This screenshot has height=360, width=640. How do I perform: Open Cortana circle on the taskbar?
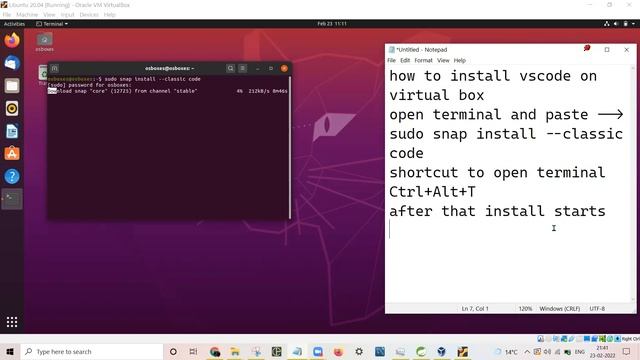pyautogui.click(x=173, y=351)
